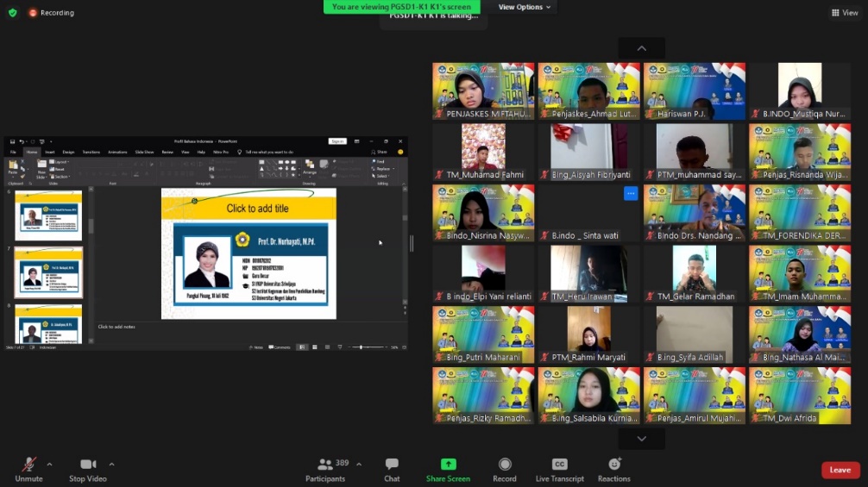This screenshot has width=868, height=487.
Task: Click the Indonesian language status indicator
Action: tap(47, 347)
